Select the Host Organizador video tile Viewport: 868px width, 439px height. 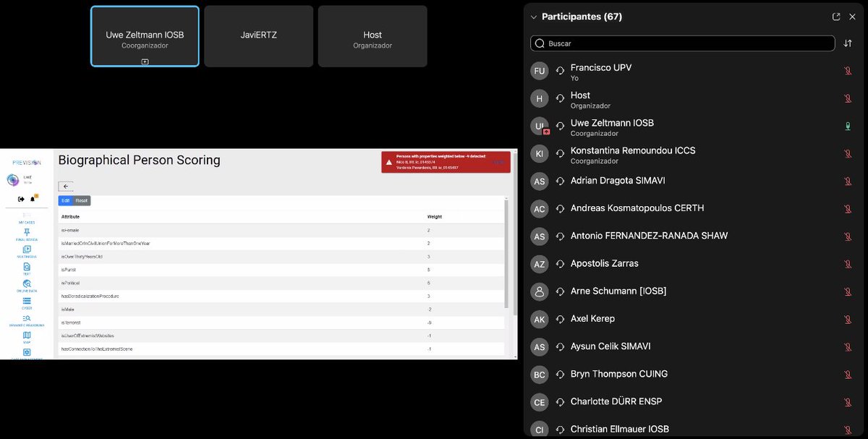pyautogui.click(x=373, y=36)
